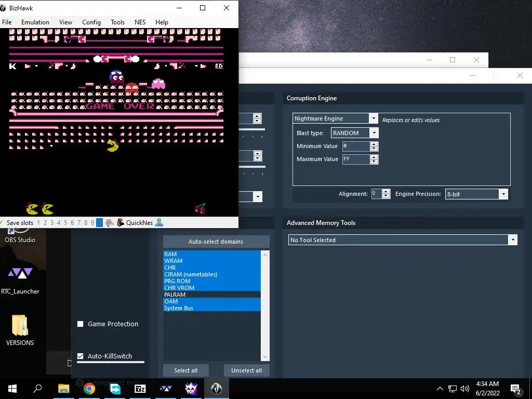Select save slot 1 in status bar
532x399 pixels.
pos(38,223)
